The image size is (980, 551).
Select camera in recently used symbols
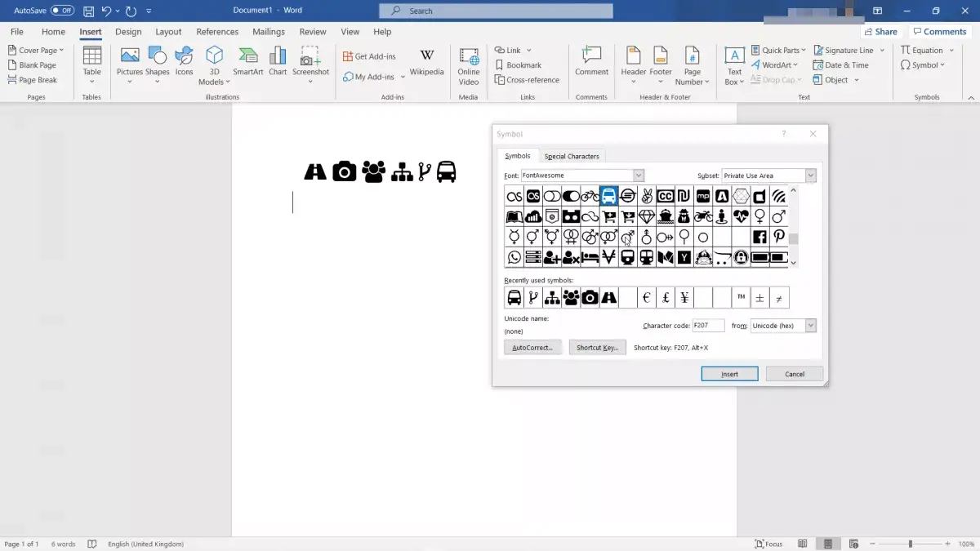click(x=590, y=298)
